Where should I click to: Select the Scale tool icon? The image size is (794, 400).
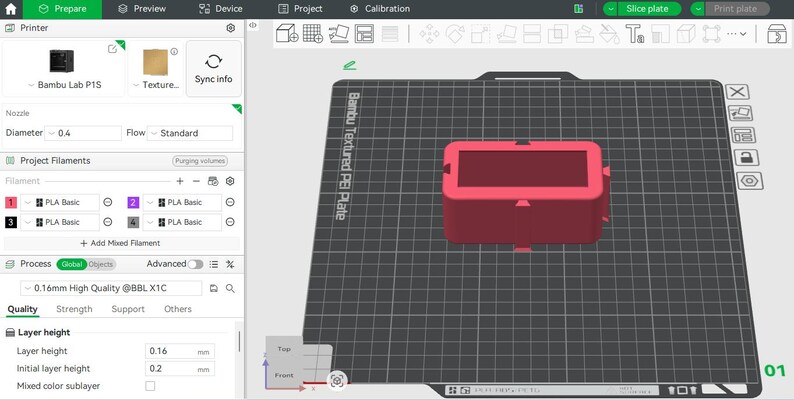480,34
